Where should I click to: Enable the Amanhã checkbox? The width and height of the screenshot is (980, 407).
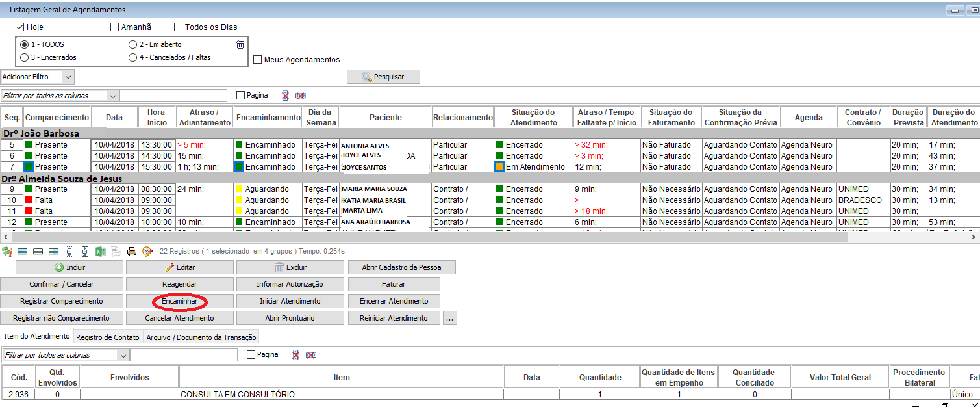pos(115,27)
